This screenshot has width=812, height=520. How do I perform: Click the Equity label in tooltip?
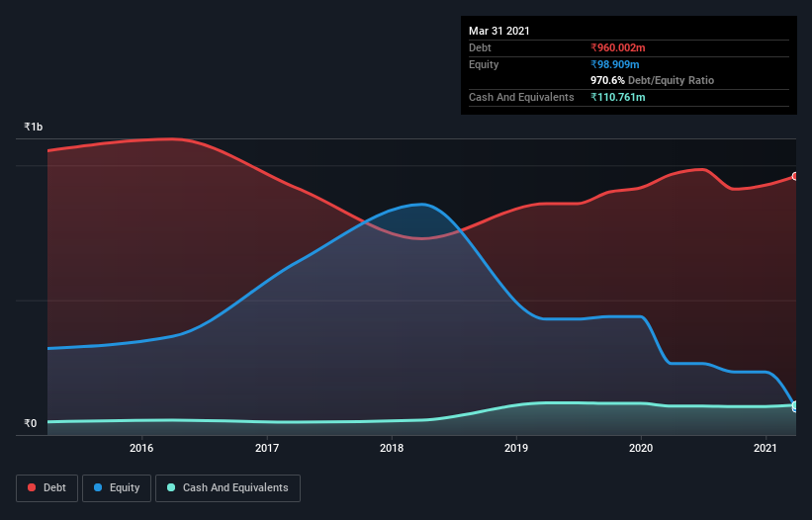coord(484,64)
